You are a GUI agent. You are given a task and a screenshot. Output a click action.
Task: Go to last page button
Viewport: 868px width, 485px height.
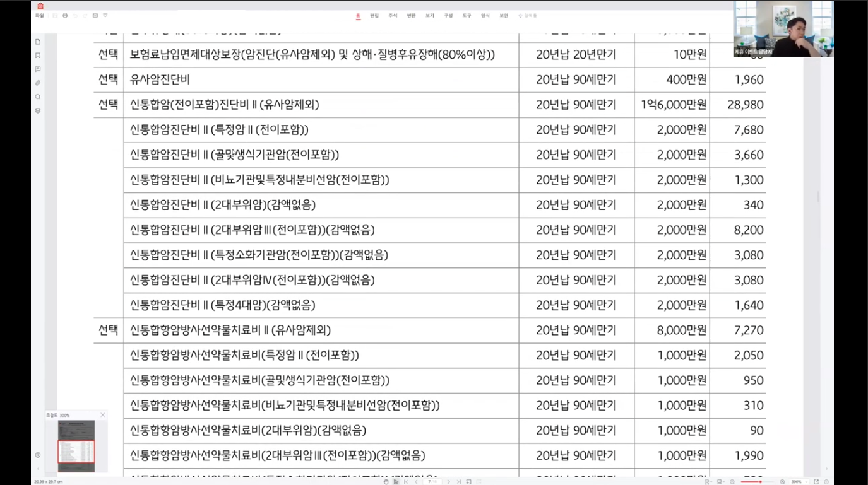(459, 481)
